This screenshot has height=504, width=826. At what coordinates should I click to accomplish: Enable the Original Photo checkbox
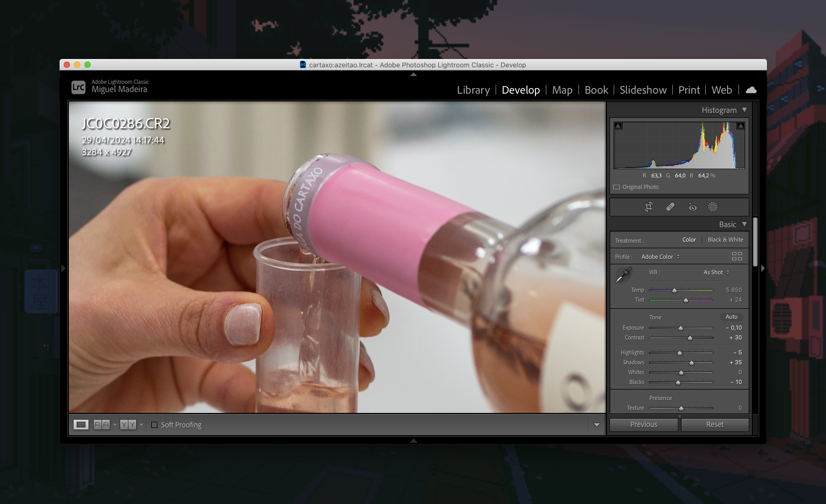pyautogui.click(x=617, y=187)
